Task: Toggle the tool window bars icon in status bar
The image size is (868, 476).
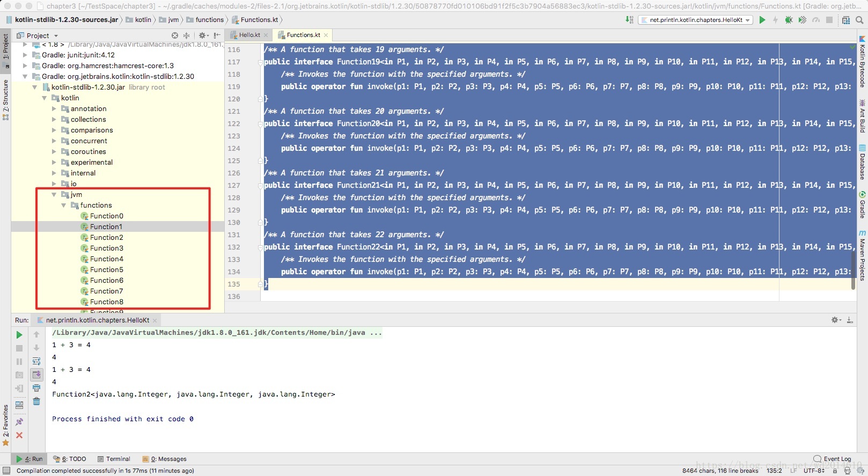Action: tap(6, 471)
